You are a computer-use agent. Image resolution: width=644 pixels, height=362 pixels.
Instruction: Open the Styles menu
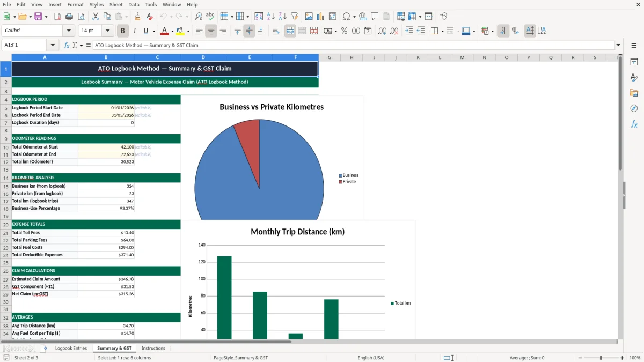coord(97,4)
